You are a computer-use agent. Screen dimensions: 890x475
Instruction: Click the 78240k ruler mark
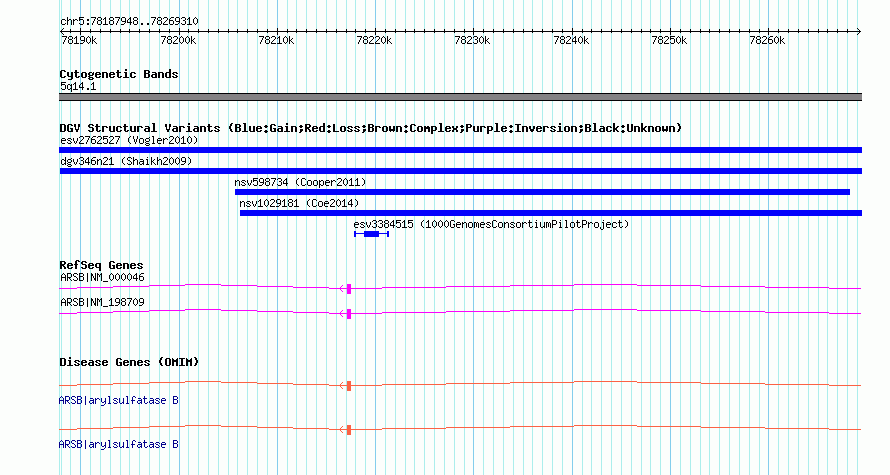(x=571, y=40)
